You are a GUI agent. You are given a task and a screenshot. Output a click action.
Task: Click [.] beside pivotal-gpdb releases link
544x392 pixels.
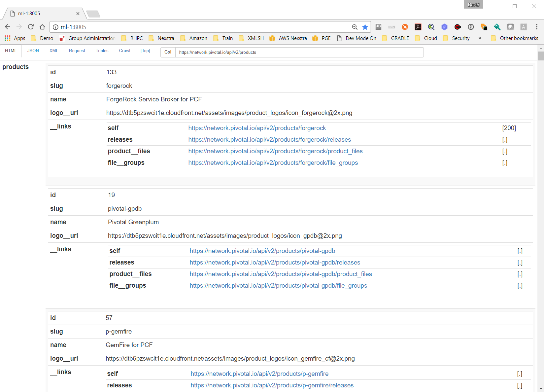pos(520,263)
